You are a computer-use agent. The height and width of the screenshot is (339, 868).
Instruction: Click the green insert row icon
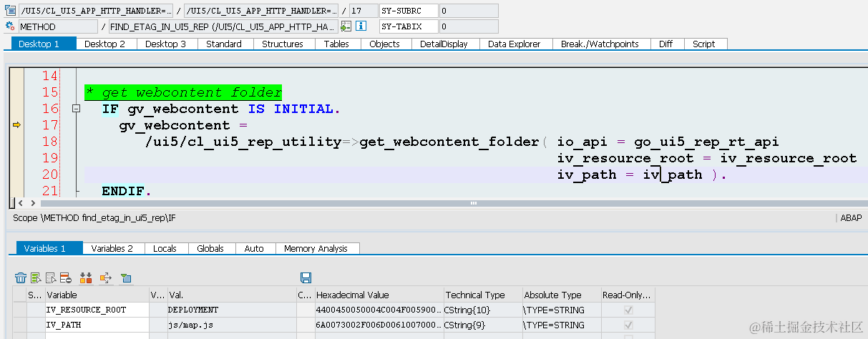point(36,277)
